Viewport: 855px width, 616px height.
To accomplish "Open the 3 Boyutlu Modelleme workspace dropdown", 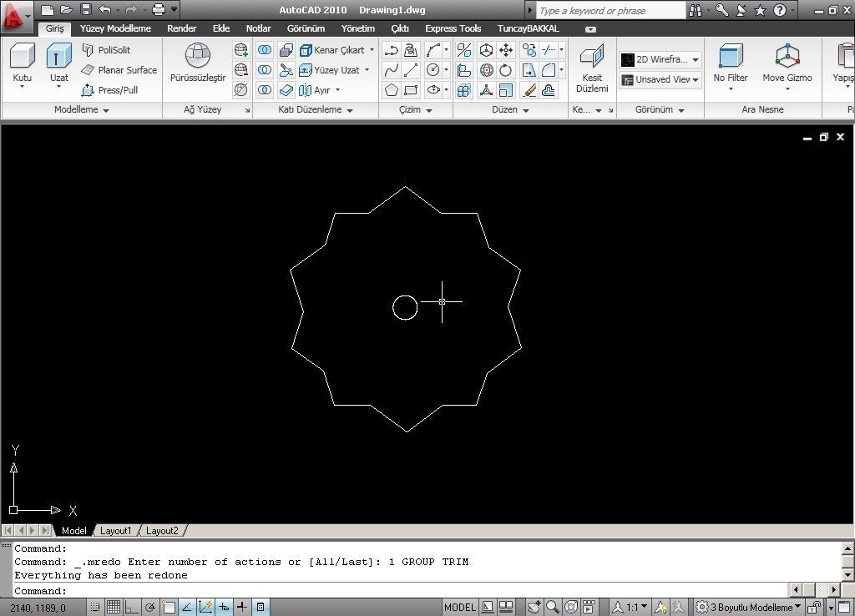I will click(x=749, y=607).
